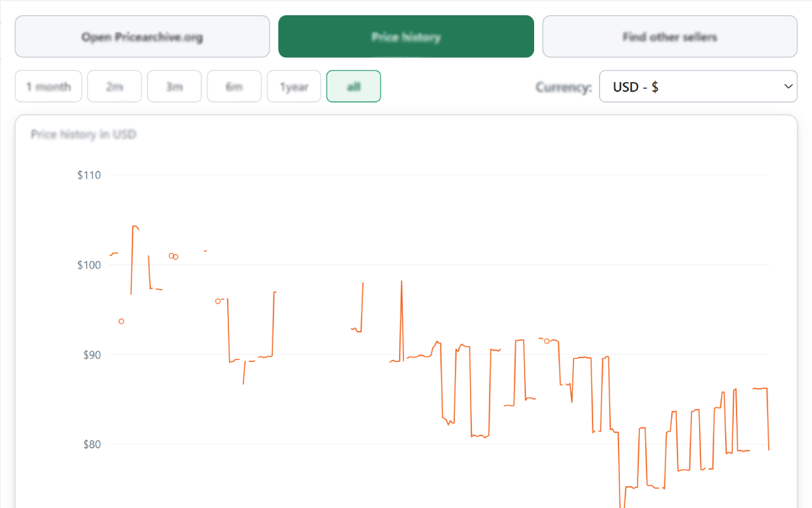Click the isolated data point below $100 line

click(121, 321)
